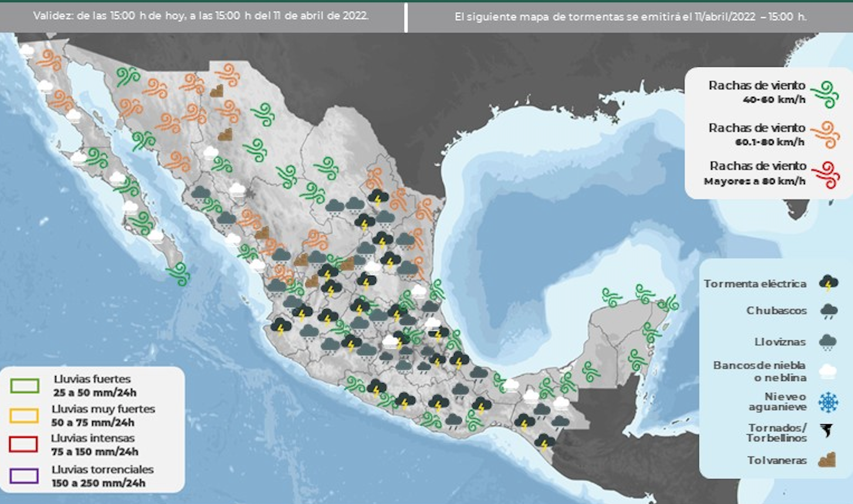The image size is (853, 504).
Task: Click the Lloviznas drizzle icon in legend
Action: coord(828,341)
